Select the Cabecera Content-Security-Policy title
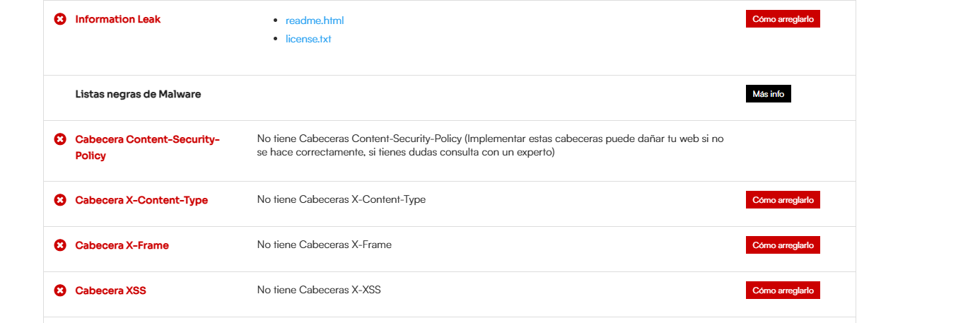Screen dimensions: 980x323 [x=148, y=147]
